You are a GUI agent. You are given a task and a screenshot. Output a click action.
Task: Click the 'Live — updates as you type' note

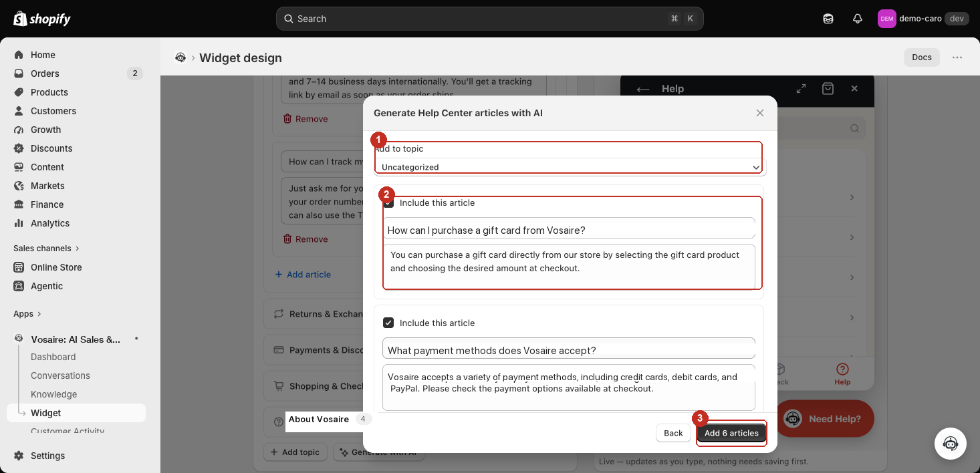tap(704, 461)
